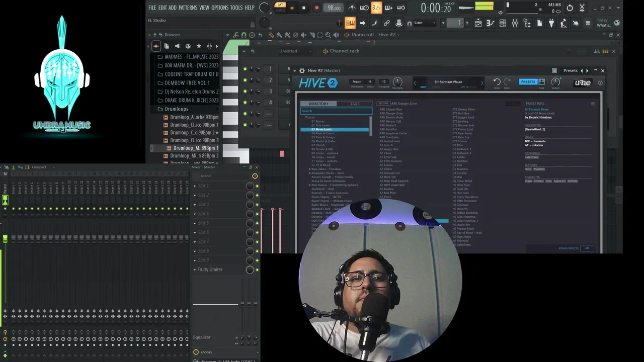Click the Hive Output knob
Image resolution: width=644 pixels, height=362 pixels.
pos(555,81)
